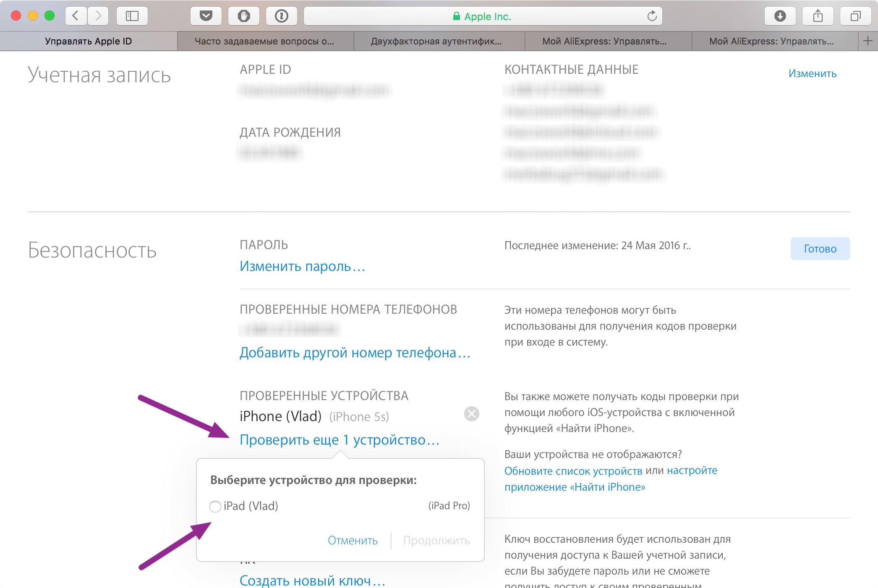The height and width of the screenshot is (588, 878).
Task: Open the Share menu icon
Action: pyautogui.click(x=818, y=16)
